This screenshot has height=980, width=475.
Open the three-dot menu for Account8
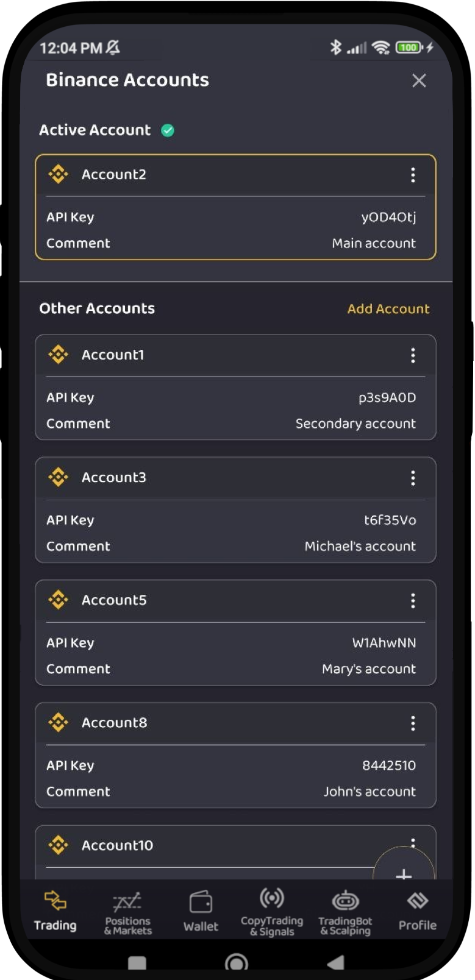413,723
